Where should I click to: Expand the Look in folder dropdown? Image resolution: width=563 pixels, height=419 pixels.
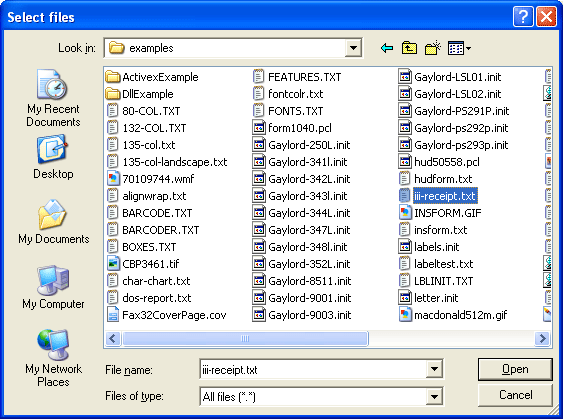tap(353, 48)
